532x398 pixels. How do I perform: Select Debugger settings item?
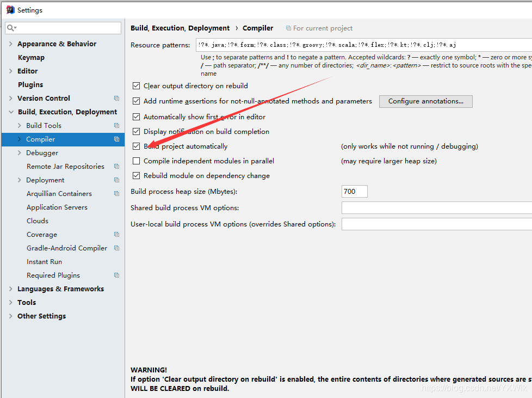(x=42, y=153)
